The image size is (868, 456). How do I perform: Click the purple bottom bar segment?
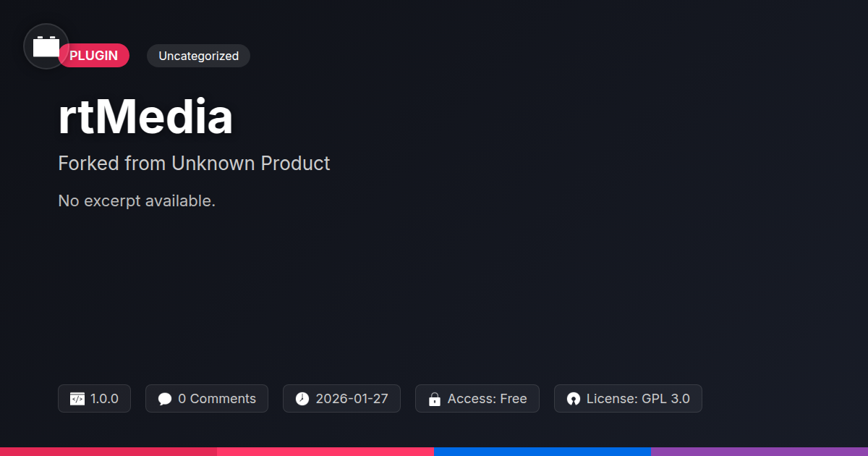tap(759, 452)
